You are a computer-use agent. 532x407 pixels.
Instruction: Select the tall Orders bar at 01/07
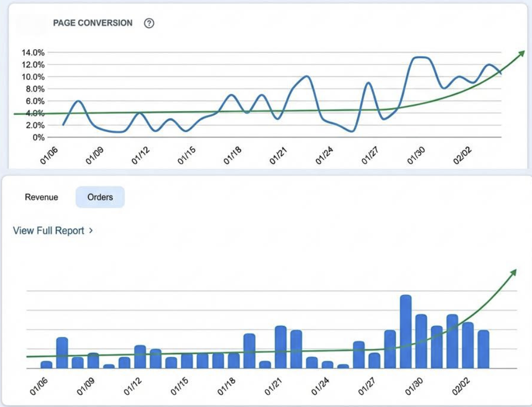(62, 352)
